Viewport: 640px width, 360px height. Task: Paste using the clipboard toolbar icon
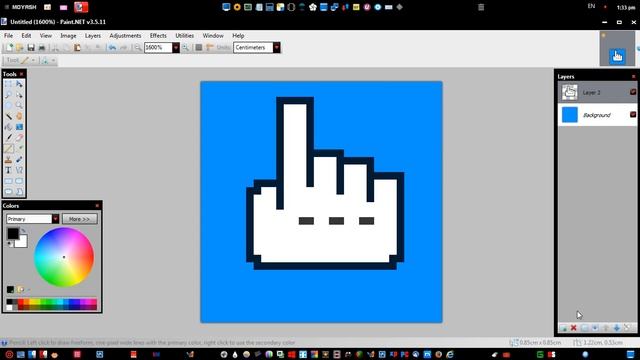77,47
